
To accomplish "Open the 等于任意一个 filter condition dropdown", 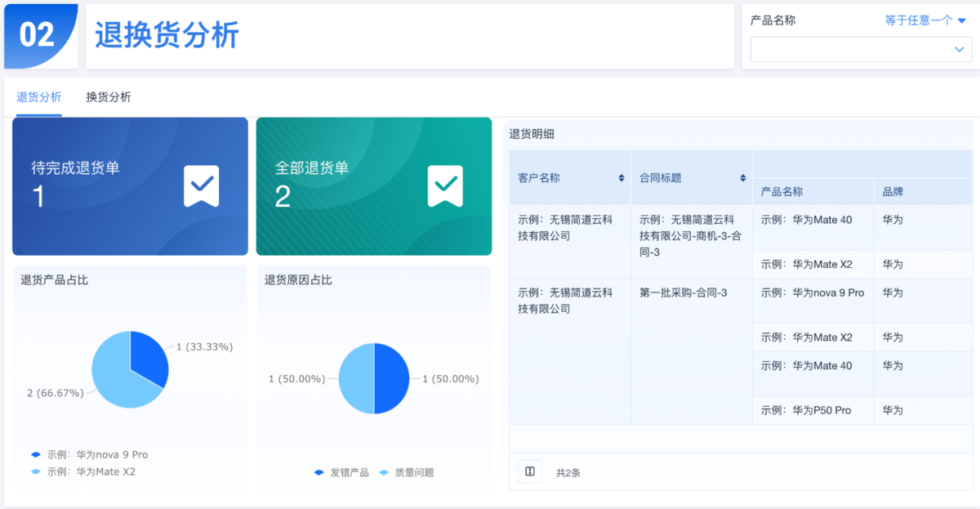I will (925, 20).
